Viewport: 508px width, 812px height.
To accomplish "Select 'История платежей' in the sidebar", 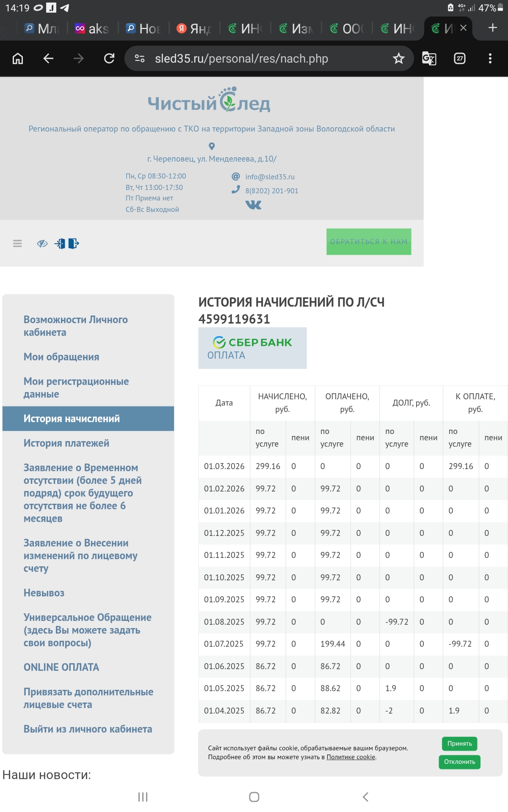I will coord(66,443).
